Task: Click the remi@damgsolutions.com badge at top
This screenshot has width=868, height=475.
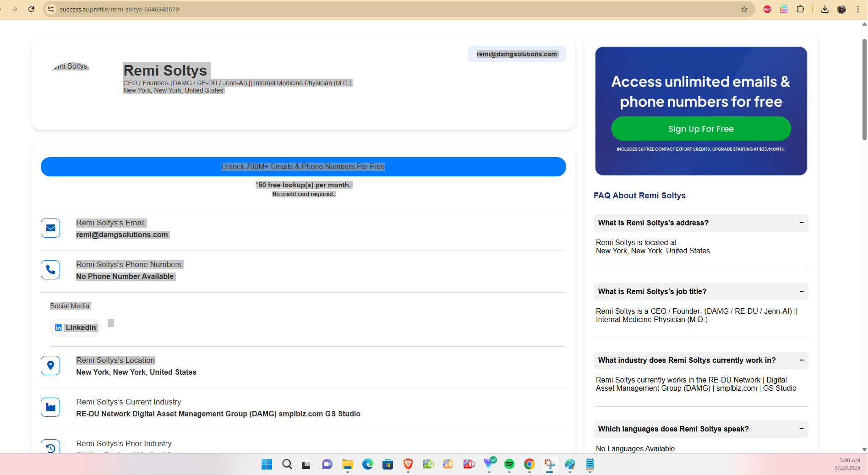Action: [517, 54]
